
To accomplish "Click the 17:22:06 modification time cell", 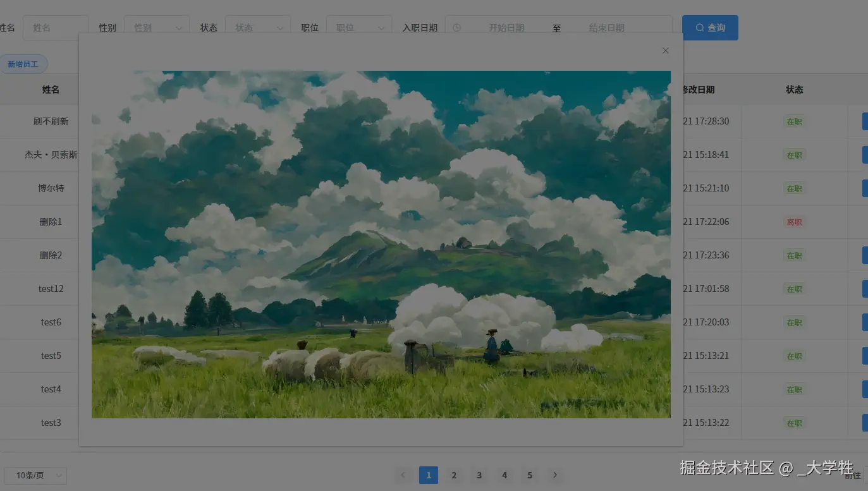I will (706, 222).
